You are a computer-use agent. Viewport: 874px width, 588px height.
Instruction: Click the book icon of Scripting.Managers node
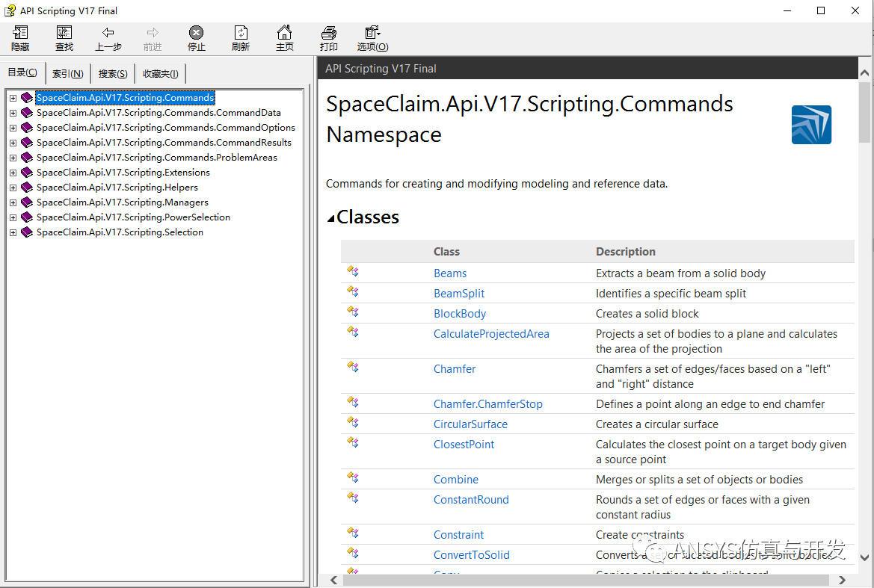pos(27,202)
